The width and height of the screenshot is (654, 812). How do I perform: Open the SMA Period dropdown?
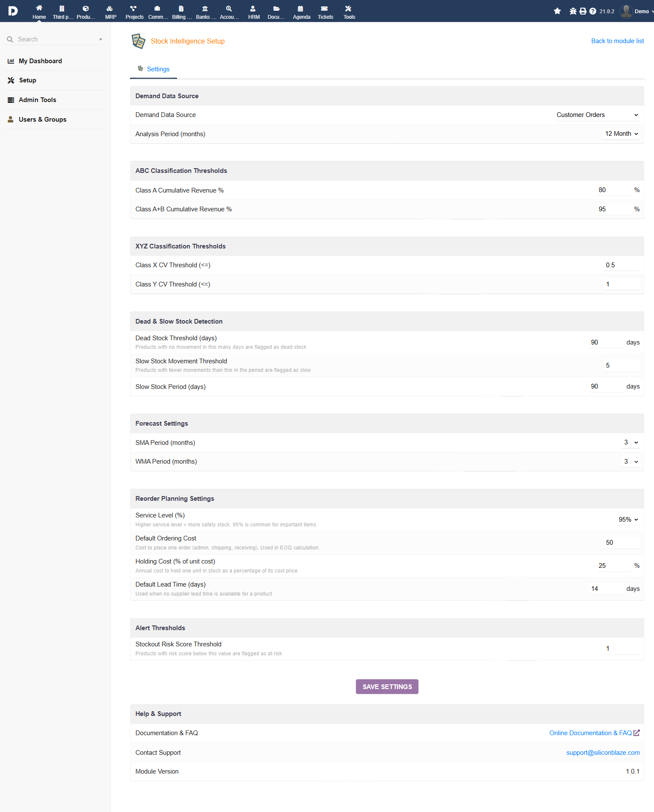click(x=631, y=442)
